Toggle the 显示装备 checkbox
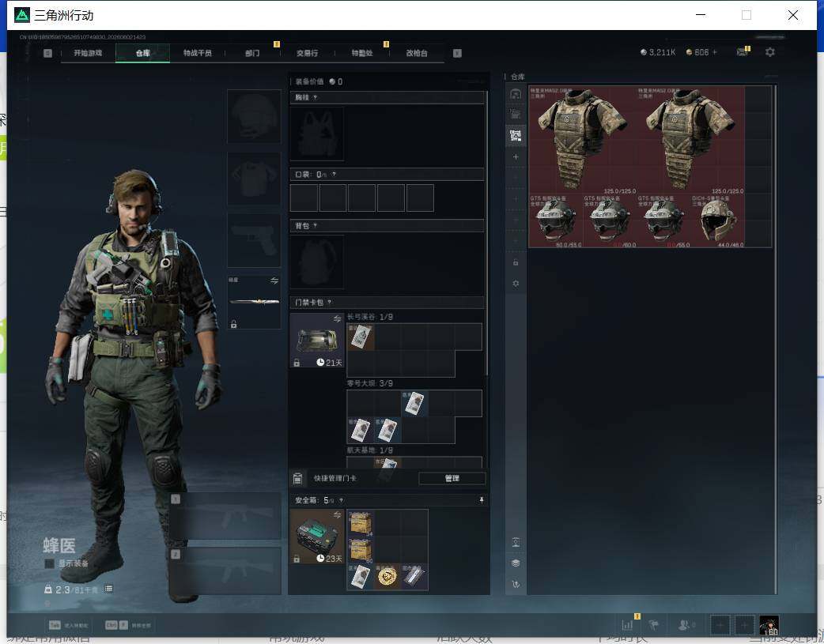 tap(49, 563)
